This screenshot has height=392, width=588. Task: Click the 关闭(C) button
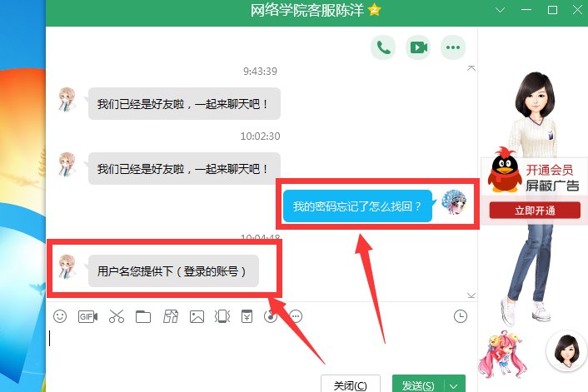pyautogui.click(x=351, y=385)
